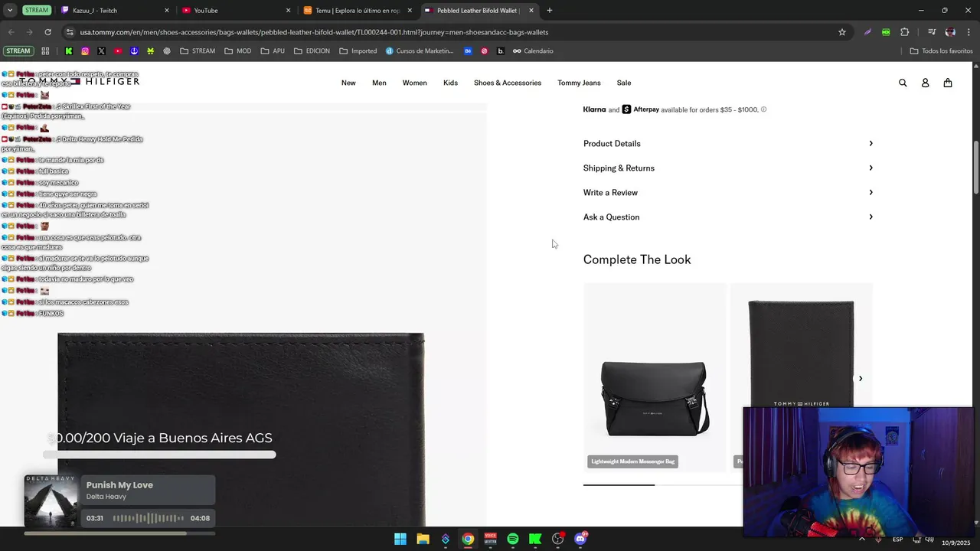Expand the Write a Review section
Screen dimensions: 980x551
coord(728,192)
